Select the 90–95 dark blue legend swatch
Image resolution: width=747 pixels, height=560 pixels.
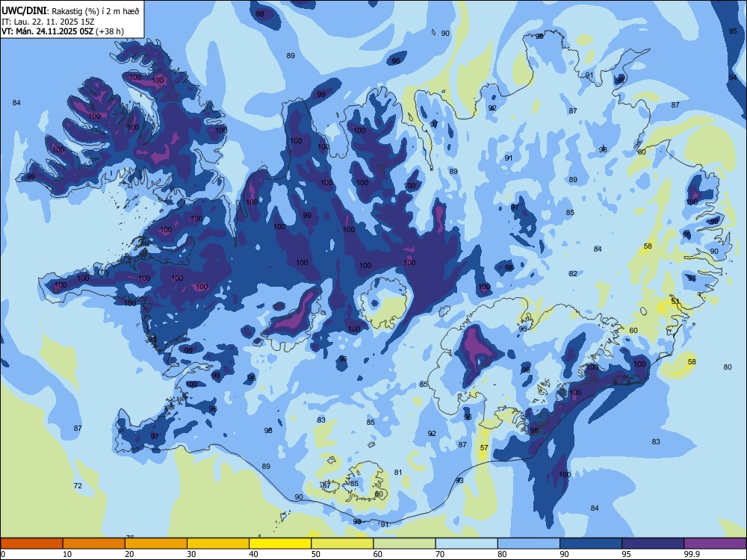(591, 544)
